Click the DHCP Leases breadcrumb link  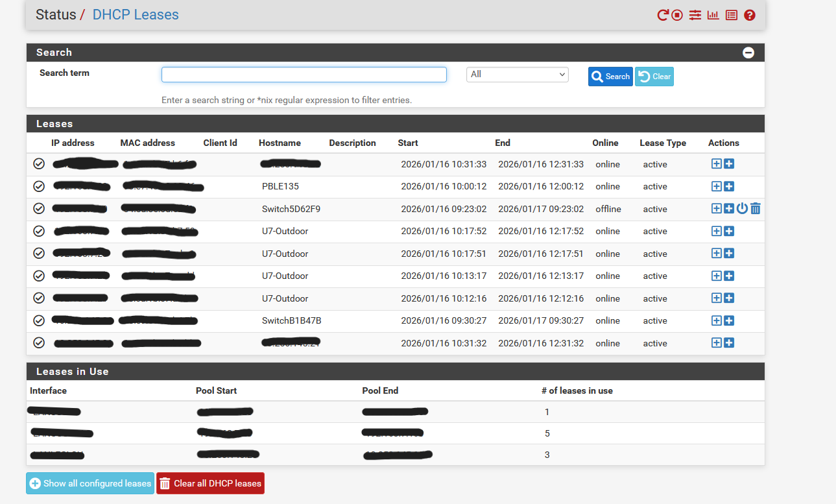pos(136,15)
